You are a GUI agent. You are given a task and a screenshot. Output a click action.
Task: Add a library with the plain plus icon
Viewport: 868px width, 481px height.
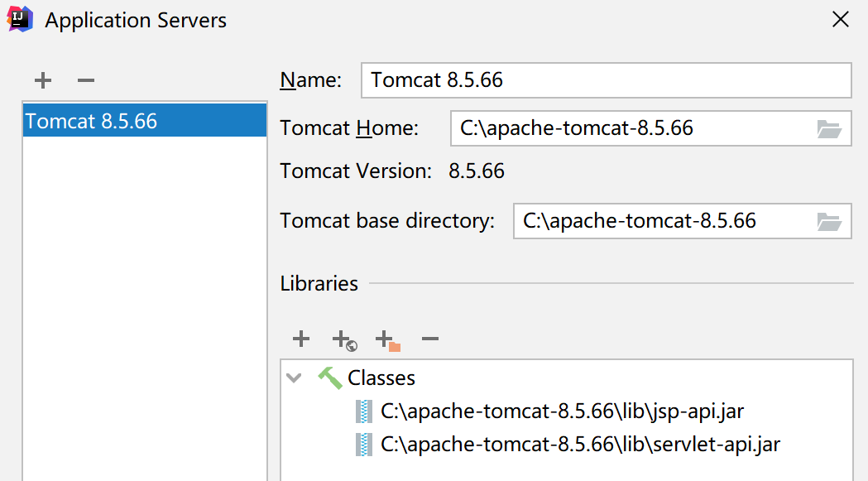[x=301, y=339]
